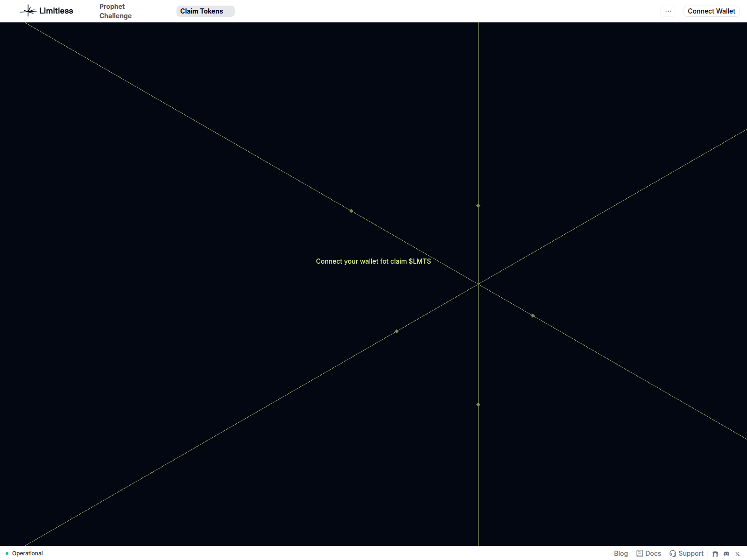Open the Prophet Challenge page

tap(115, 11)
